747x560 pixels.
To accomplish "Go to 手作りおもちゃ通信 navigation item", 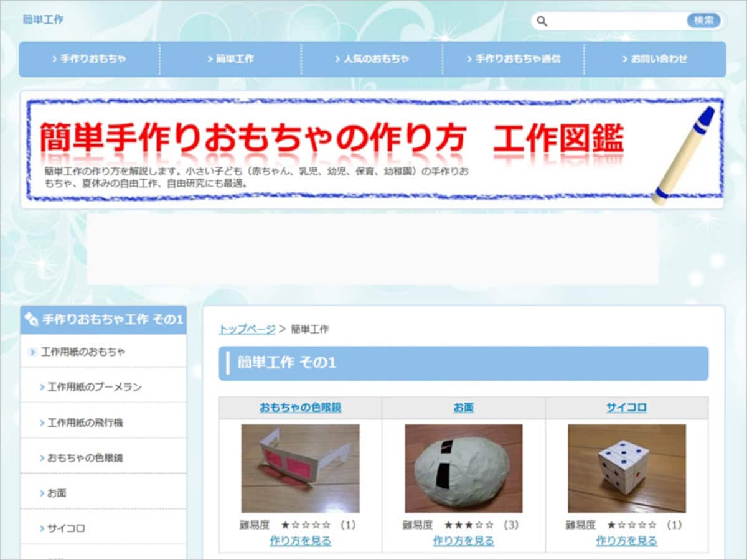I will [x=514, y=59].
